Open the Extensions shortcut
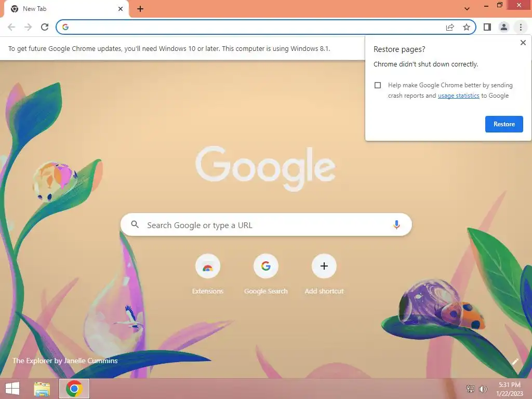The height and width of the screenshot is (399, 532). click(x=208, y=275)
